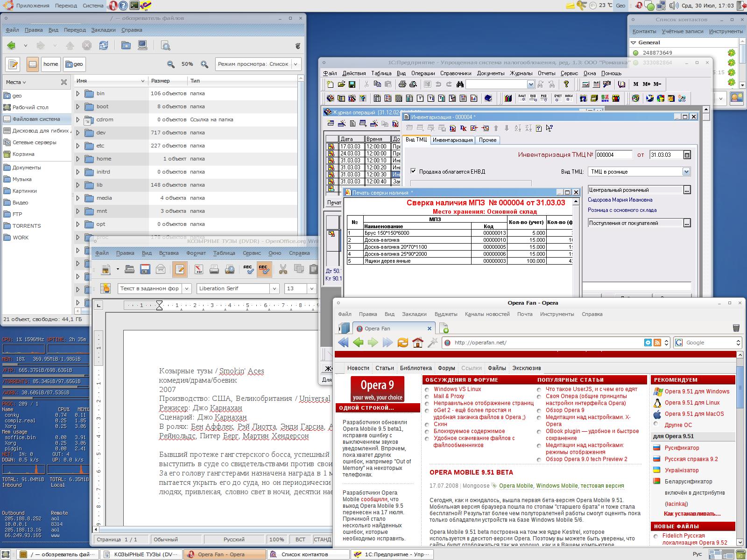
Task: Click the geo path button in file browser
Action: tap(74, 64)
